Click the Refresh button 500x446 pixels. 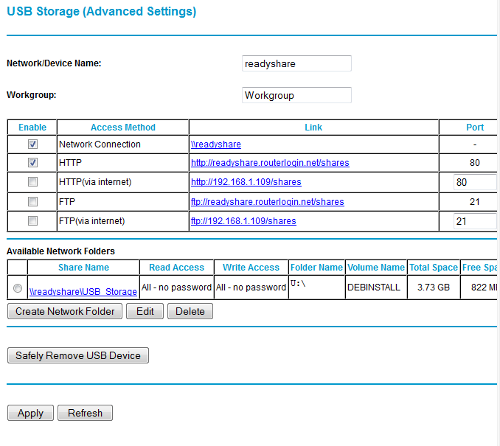[x=85, y=413]
